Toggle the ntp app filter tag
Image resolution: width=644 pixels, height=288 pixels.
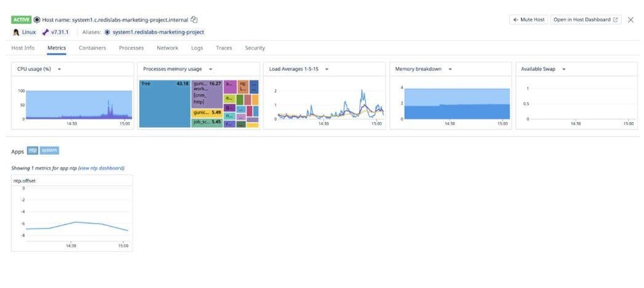point(33,150)
